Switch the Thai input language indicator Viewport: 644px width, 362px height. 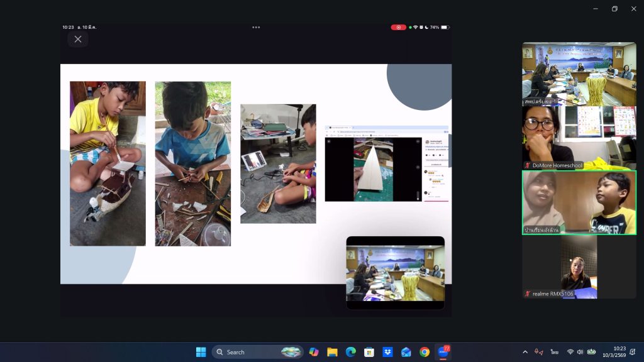pos(555,352)
